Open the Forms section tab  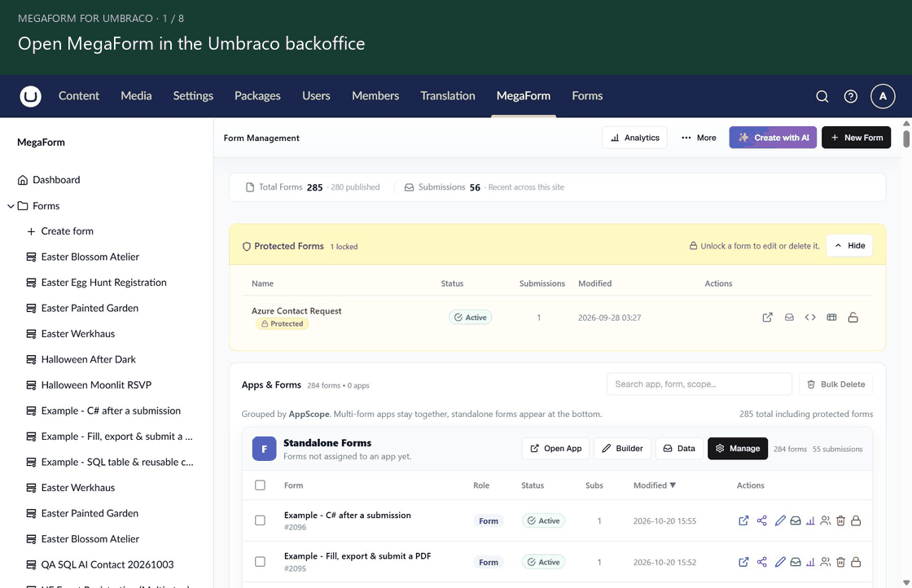[587, 96]
